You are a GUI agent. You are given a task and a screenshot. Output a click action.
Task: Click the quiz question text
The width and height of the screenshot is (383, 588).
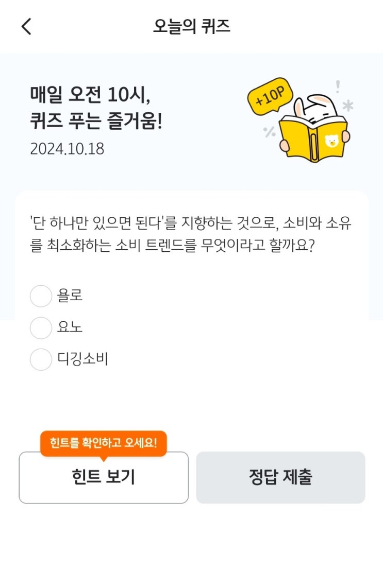191,234
